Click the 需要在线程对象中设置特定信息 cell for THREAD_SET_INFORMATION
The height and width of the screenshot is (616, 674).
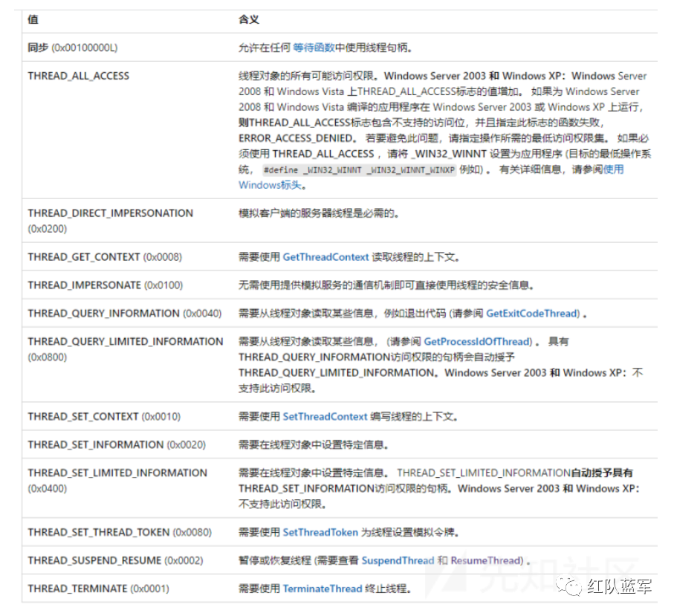pyautogui.click(x=445, y=444)
